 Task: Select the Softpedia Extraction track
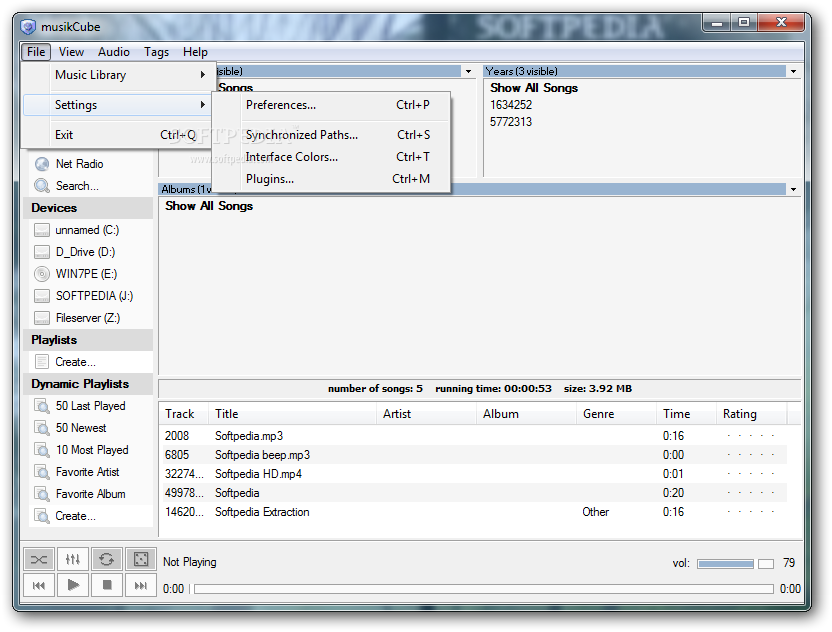coord(262,512)
